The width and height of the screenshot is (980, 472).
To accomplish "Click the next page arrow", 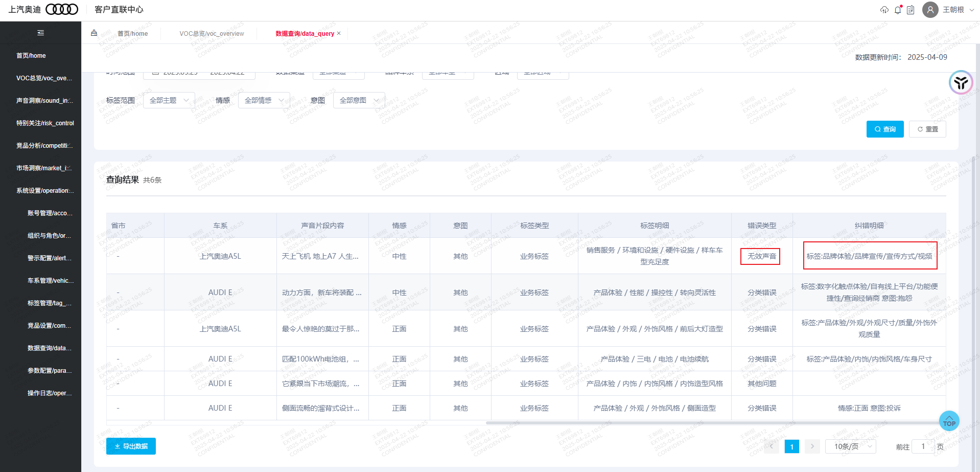I will pyautogui.click(x=812, y=446).
